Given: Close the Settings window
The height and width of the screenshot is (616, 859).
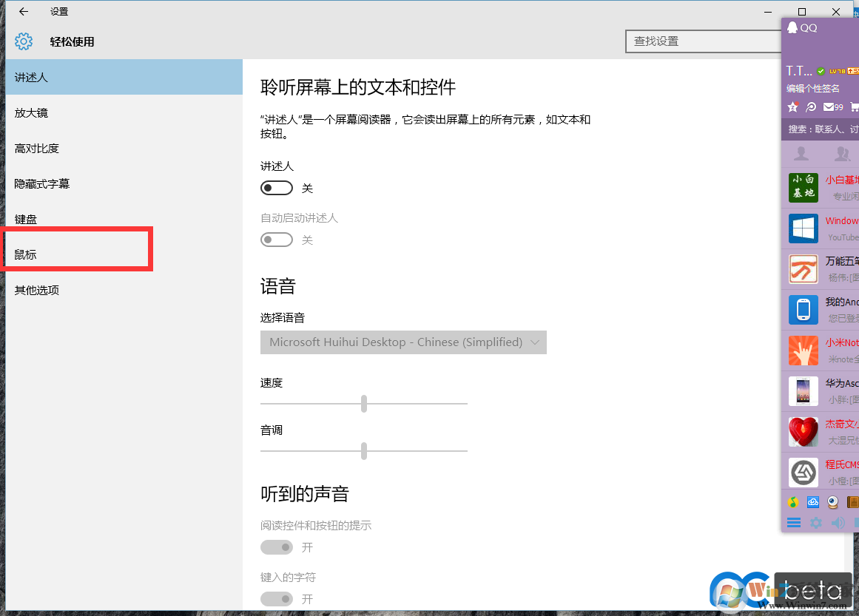Looking at the screenshot, I should [x=835, y=12].
